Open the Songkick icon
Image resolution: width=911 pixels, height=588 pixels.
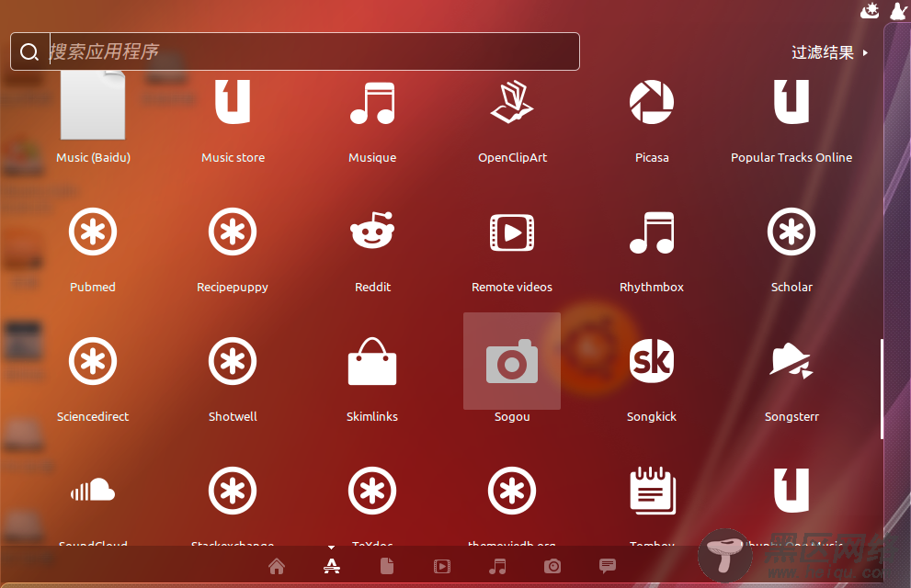(652, 361)
